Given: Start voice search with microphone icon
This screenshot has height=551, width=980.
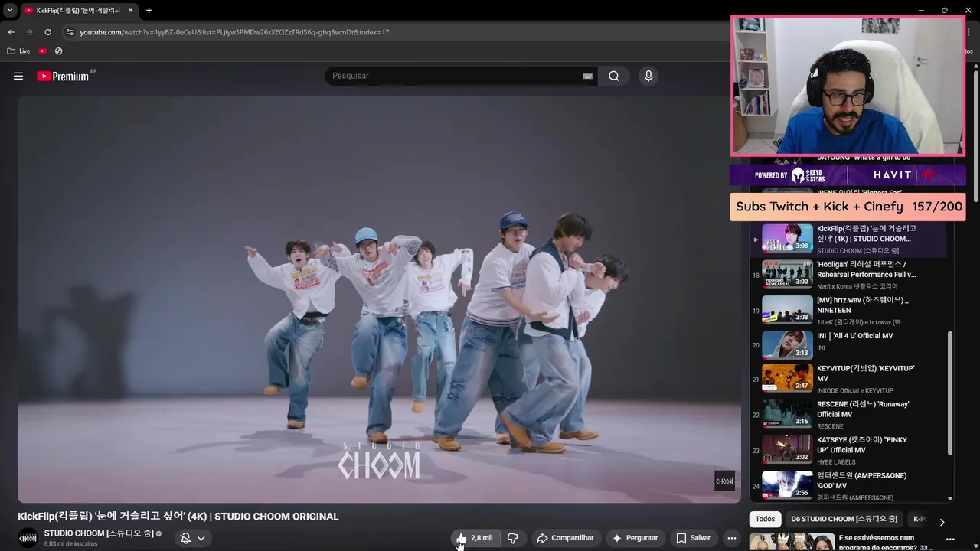Looking at the screenshot, I should click(648, 76).
